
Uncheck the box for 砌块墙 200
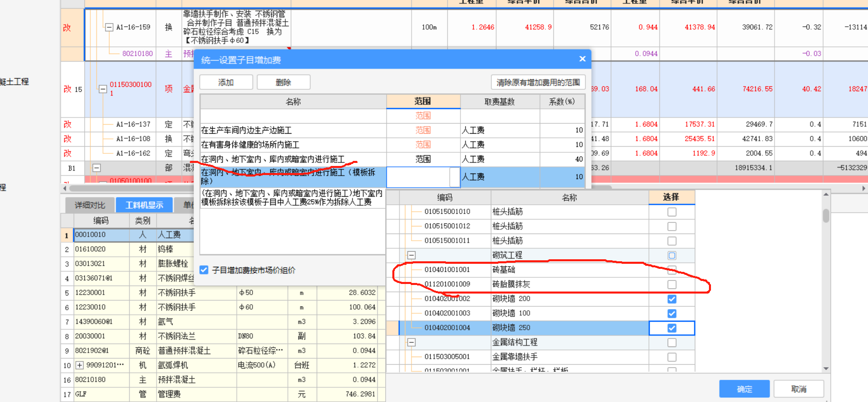click(672, 299)
